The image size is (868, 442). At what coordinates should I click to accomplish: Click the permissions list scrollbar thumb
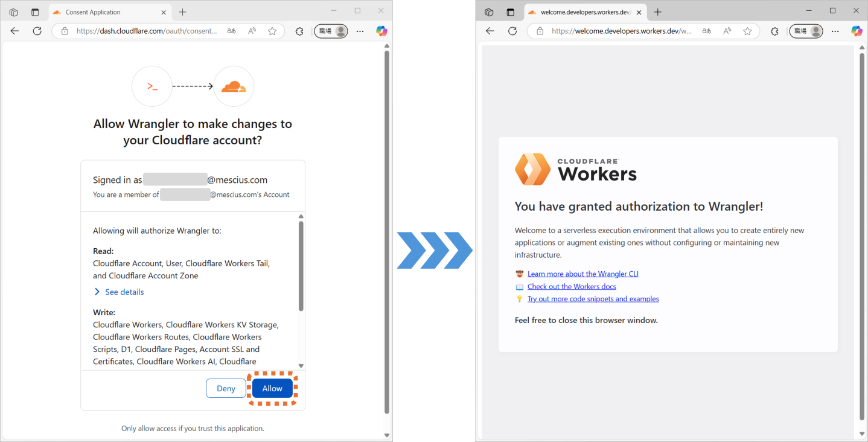coord(301,266)
